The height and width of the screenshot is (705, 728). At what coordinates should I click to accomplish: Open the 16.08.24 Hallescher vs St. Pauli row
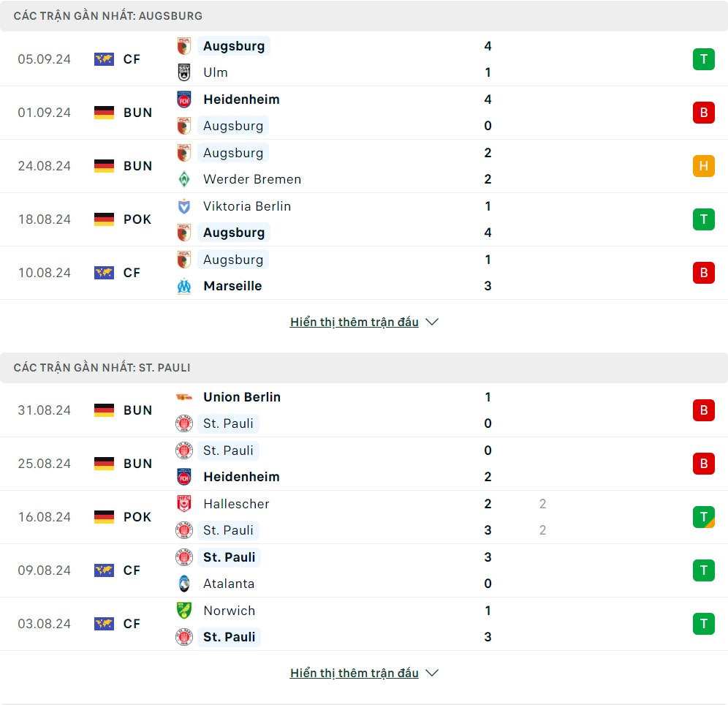click(x=364, y=517)
